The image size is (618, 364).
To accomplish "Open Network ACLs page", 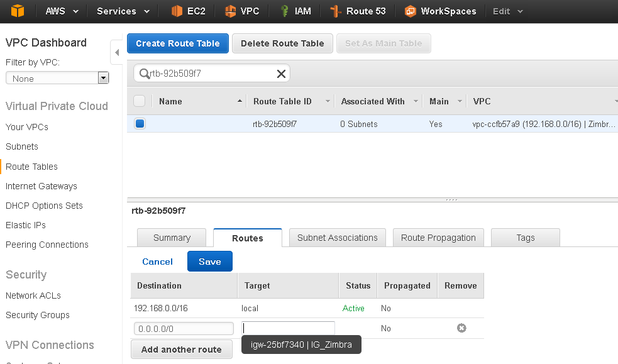I will pos(33,295).
